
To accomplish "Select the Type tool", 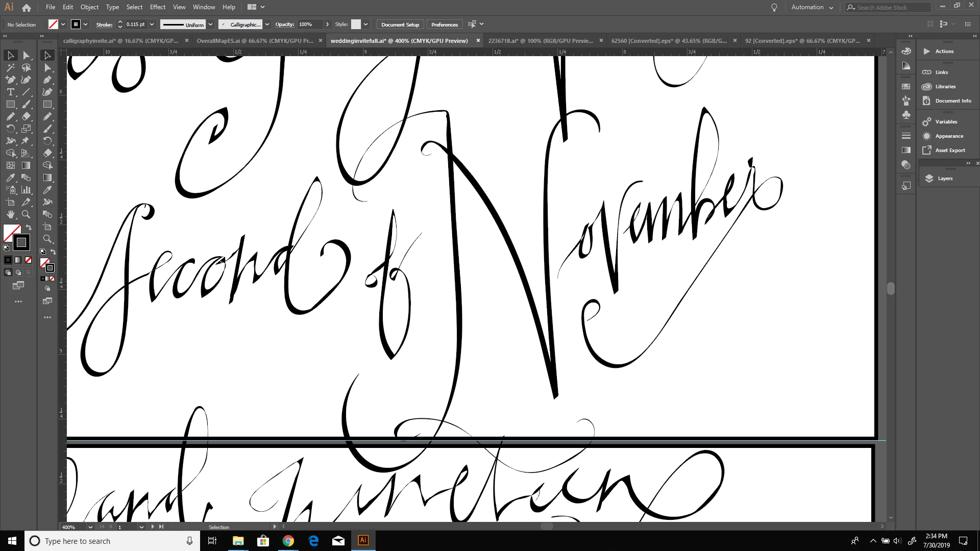I will [x=11, y=92].
